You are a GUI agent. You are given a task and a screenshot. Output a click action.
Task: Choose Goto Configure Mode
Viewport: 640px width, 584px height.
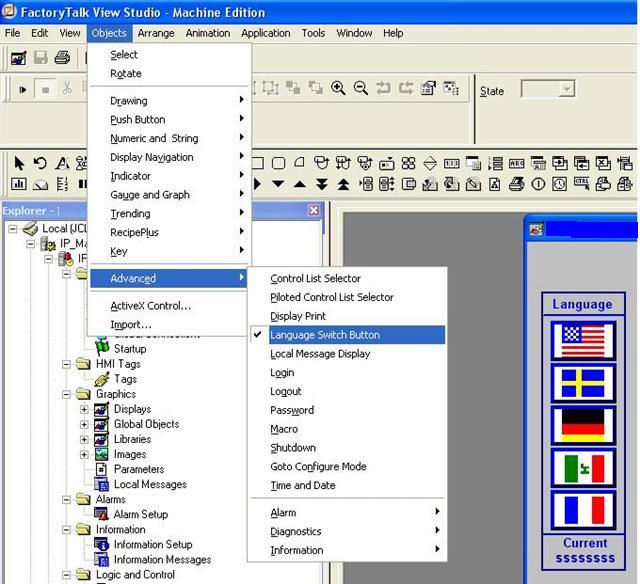point(347,466)
